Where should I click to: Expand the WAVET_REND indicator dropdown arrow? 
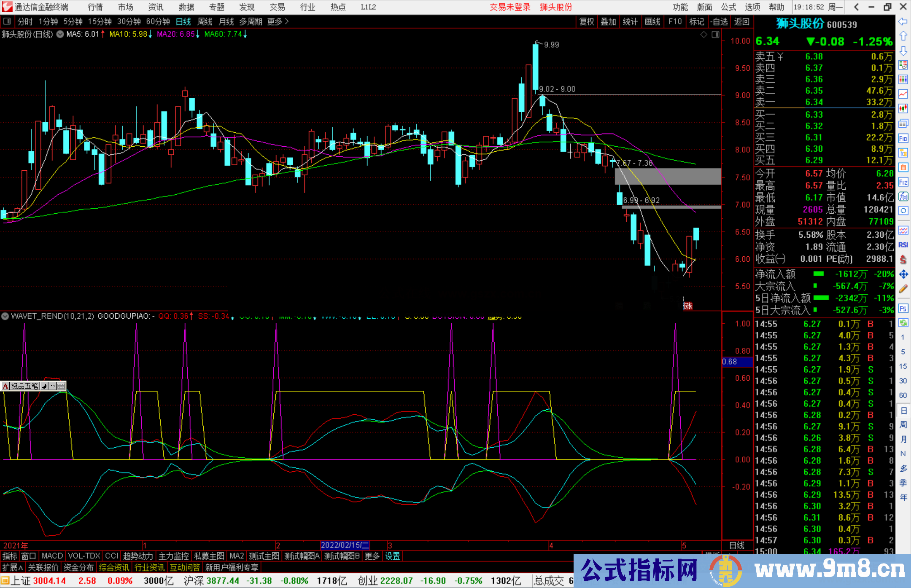point(5,316)
